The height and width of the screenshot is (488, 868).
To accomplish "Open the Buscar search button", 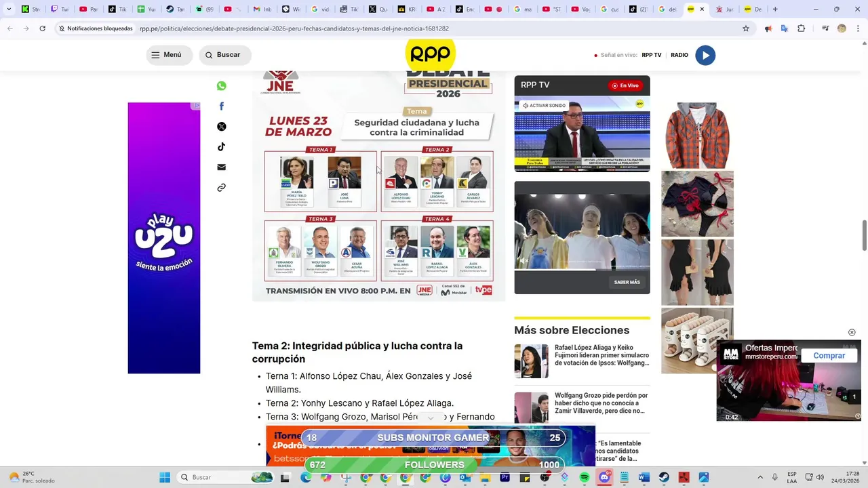I will pos(224,55).
